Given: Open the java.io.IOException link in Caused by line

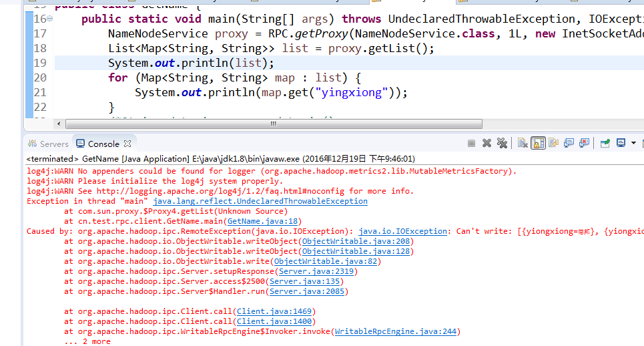Looking at the screenshot, I should (402, 231).
